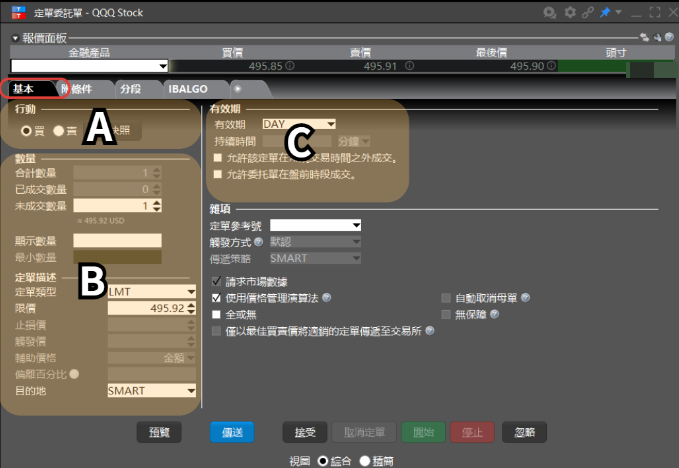Collapse the 報價面板 section triangle

15,39
